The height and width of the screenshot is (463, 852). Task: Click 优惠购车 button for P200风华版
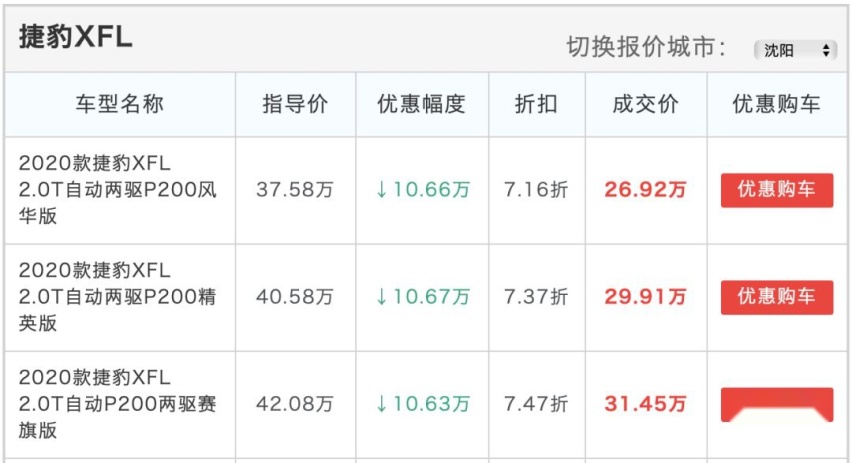(x=776, y=190)
